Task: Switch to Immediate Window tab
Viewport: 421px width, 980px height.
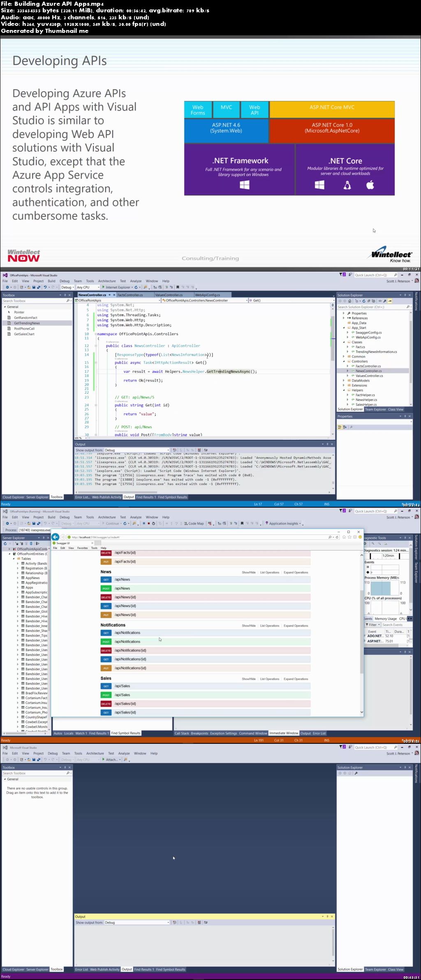Action: coord(284,733)
